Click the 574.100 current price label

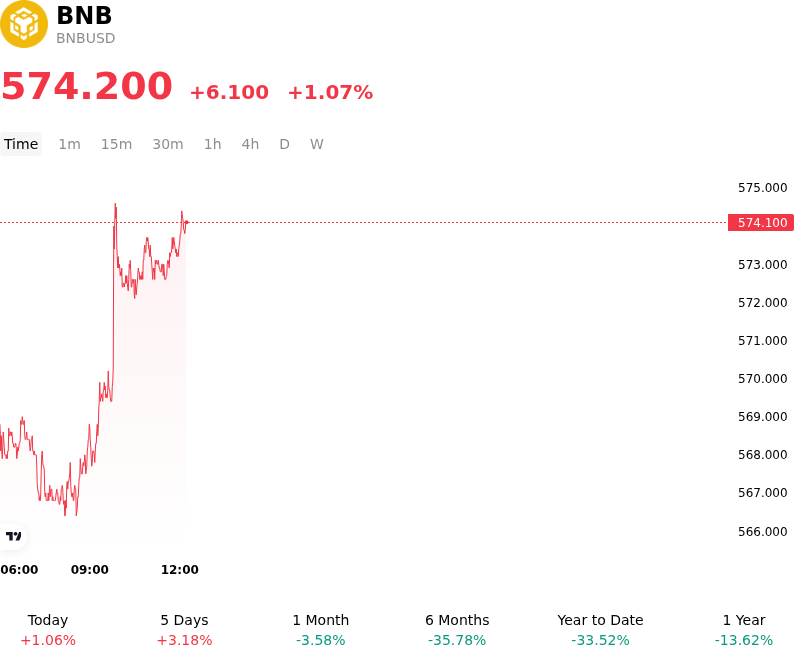tap(761, 222)
